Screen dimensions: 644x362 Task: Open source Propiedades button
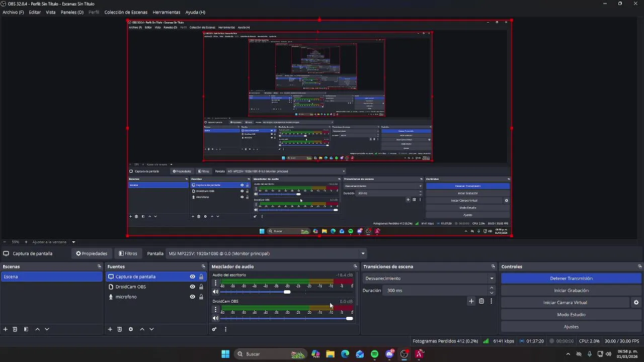pos(92,253)
